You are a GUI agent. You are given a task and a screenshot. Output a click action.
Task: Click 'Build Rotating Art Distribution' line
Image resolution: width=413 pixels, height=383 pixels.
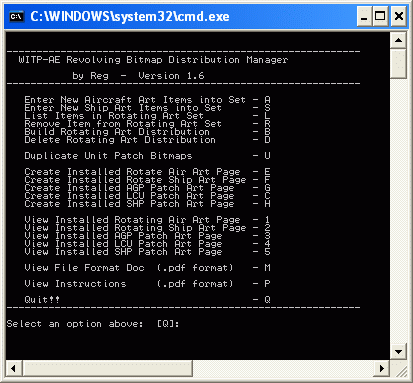point(117,132)
